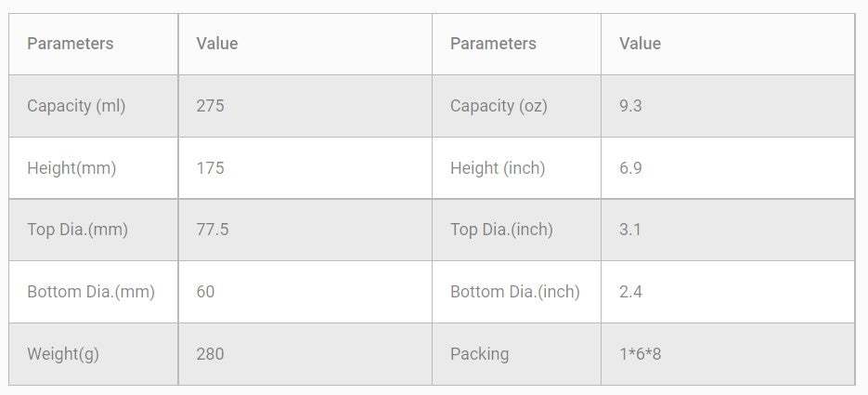Select the 175 height value

click(211, 168)
